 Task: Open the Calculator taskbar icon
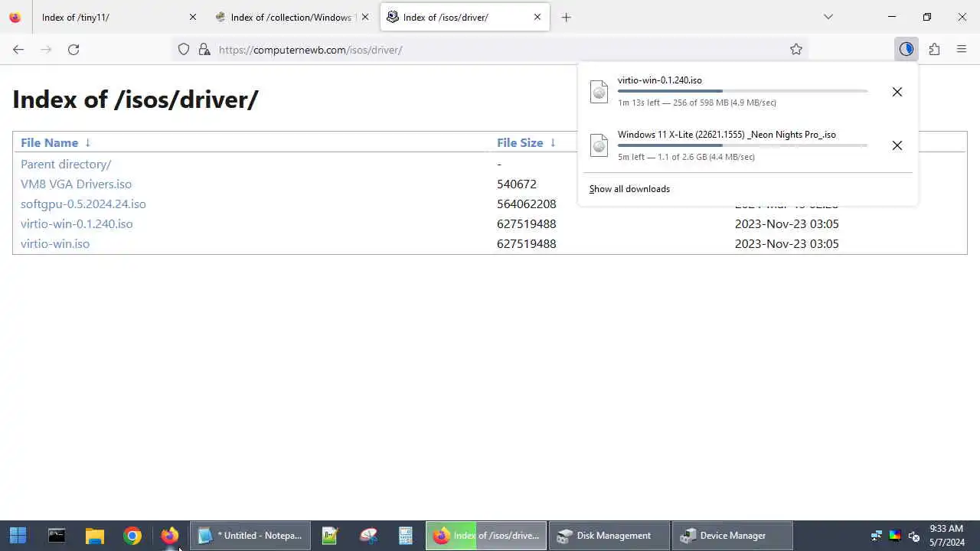point(406,536)
